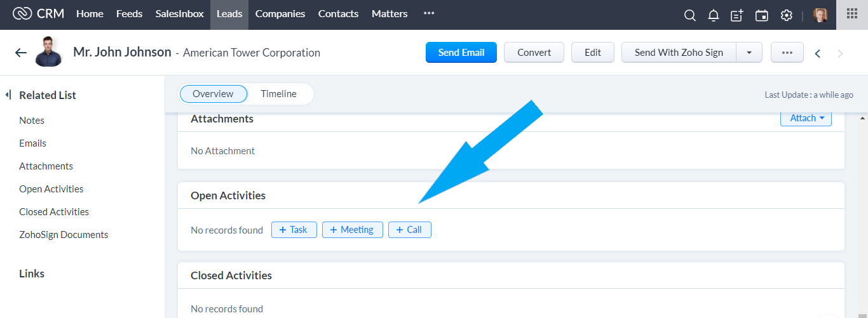The image size is (868, 318).
Task: Expand Send With Zoho Sign dropdown arrow
Action: 749,53
